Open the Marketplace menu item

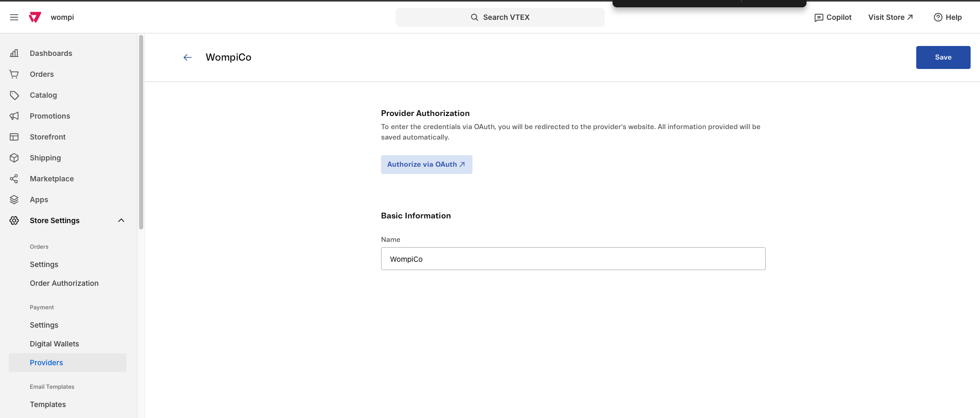pos(52,179)
